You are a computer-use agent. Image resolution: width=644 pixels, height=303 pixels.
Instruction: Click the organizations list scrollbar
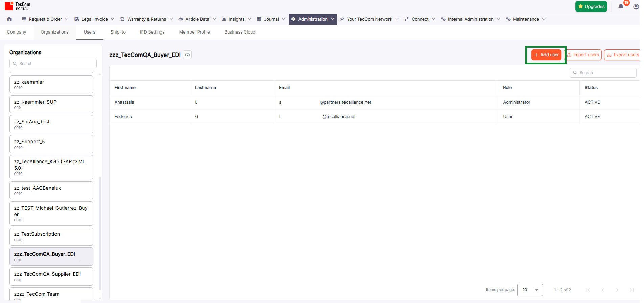pos(100,234)
